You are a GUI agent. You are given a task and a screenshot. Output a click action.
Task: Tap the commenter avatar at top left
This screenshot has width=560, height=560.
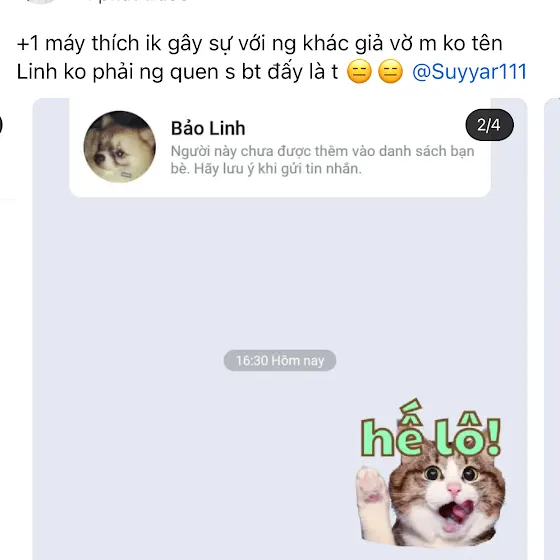click(x=42, y=1)
